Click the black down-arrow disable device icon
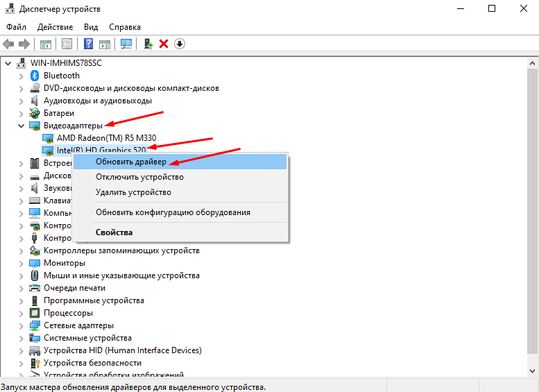539x392 pixels. tap(180, 44)
